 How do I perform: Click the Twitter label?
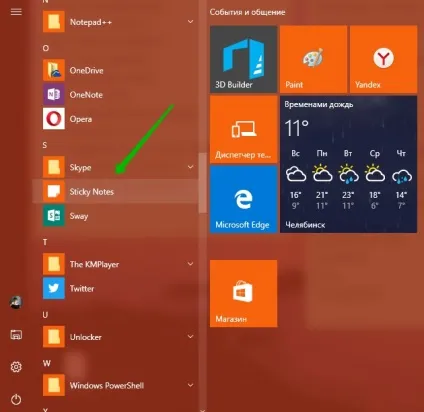click(82, 288)
